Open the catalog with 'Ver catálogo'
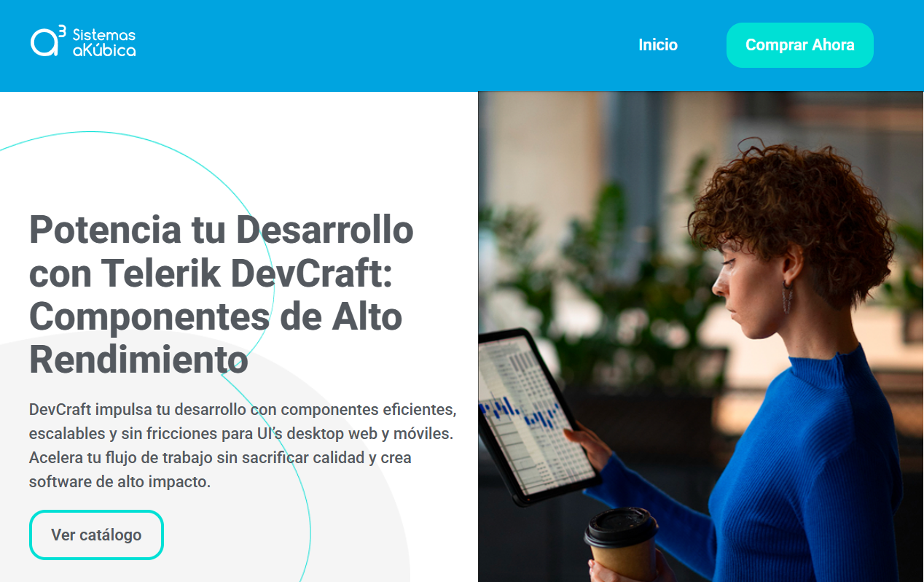924x582 pixels. [x=96, y=535]
